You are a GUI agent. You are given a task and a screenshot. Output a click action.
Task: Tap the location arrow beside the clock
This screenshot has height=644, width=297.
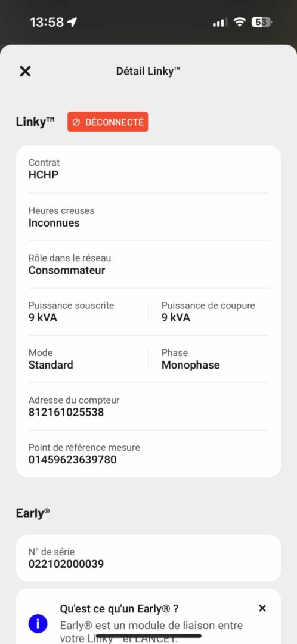click(72, 22)
